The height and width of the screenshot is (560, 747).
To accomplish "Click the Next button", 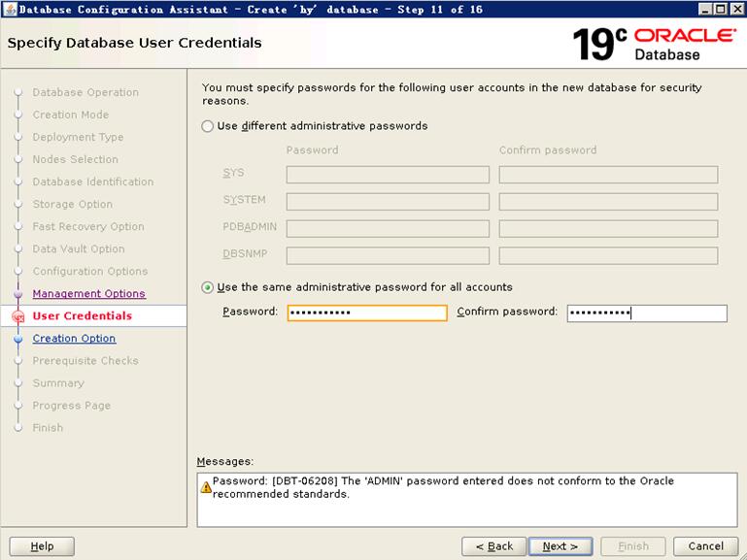I will point(560,546).
